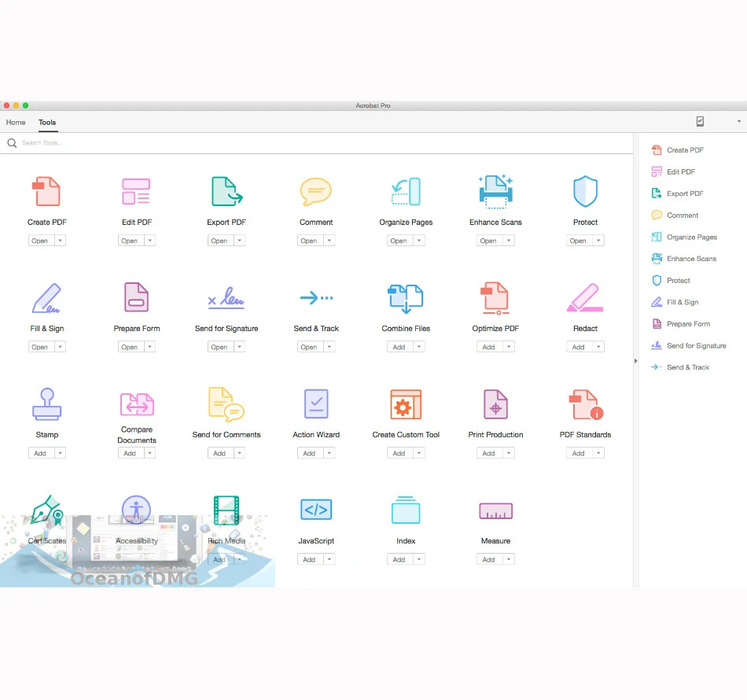The height and width of the screenshot is (700, 747).
Task: Select the Edit PDF tool icon in grid
Action: pyautogui.click(x=136, y=191)
